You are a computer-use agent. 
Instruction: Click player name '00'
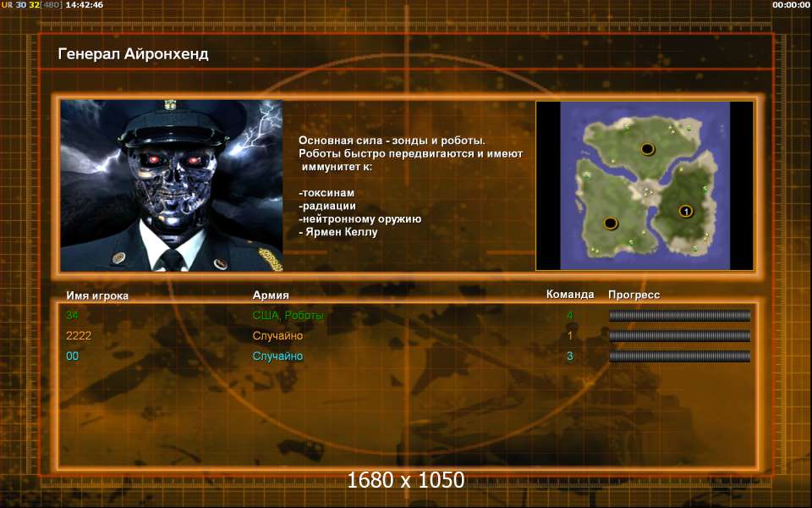(x=73, y=356)
